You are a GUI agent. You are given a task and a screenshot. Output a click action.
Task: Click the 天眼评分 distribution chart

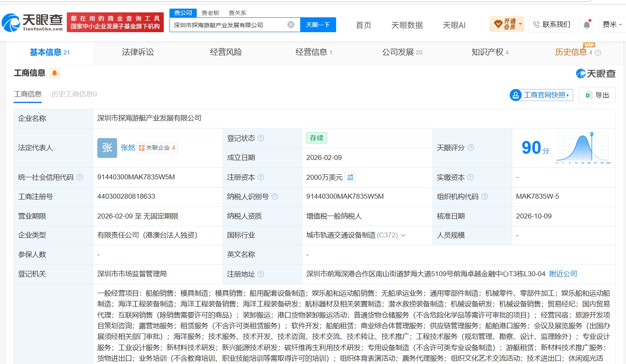(583, 148)
